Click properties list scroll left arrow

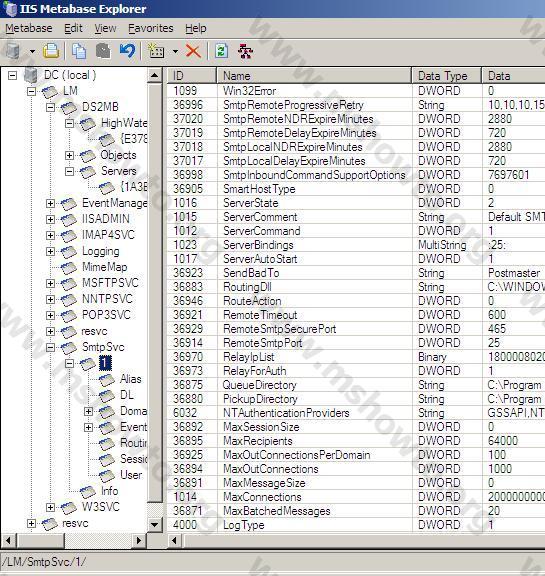(175, 540)
